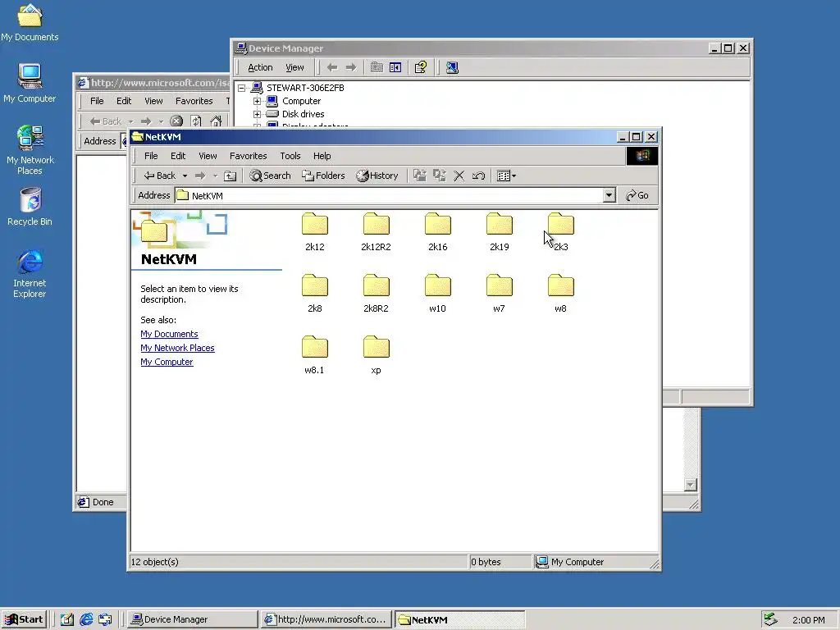Viewport: 840px width, 630px height.
Task: Click Stop icon in Internet Explorer toolbar
Action: point(176,121)
